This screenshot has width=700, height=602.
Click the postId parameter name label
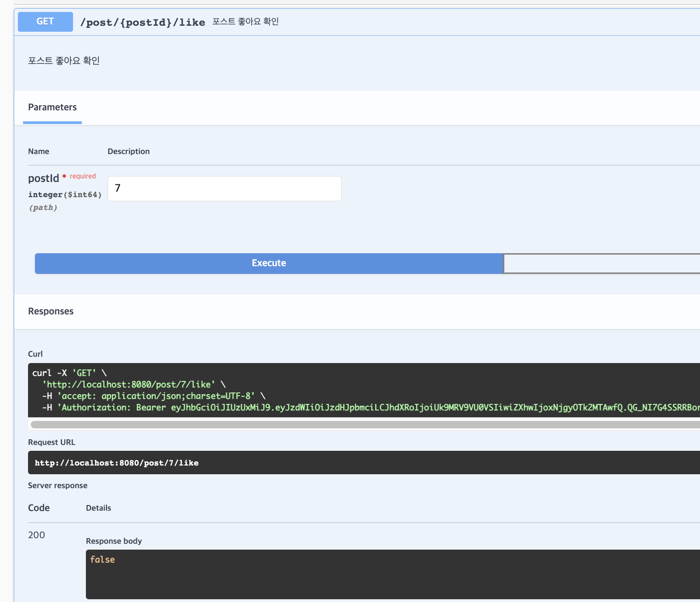(44, 178)
